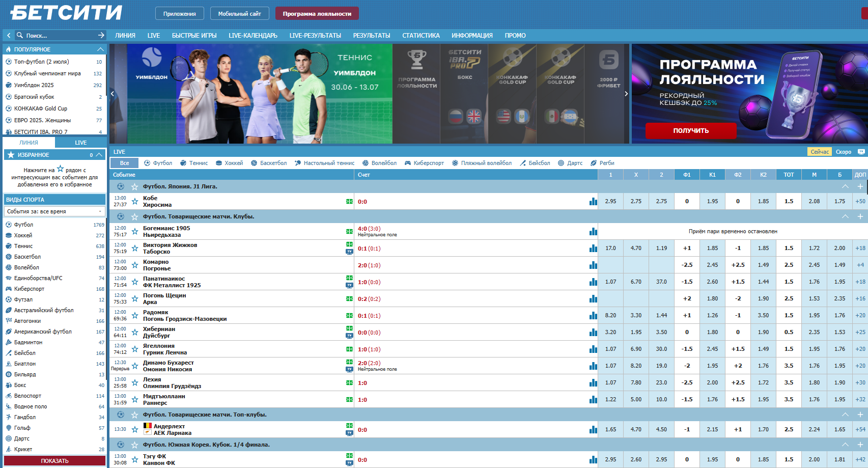Click ПОЛУЧИТЬ button on loyalty banner
The height and width of the screenshot is (468, 868).
691,131
